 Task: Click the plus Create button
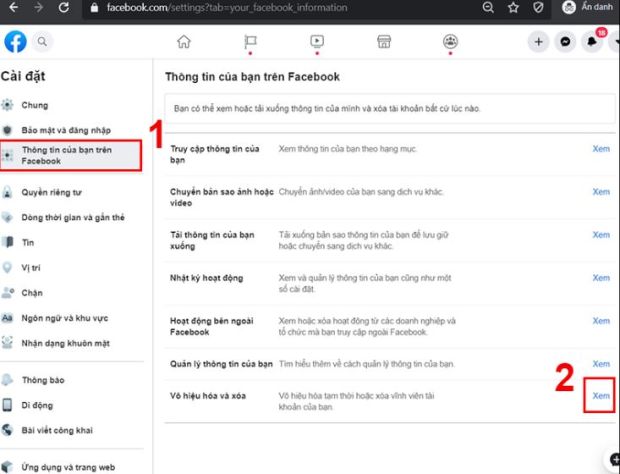[x=539, y=42]
